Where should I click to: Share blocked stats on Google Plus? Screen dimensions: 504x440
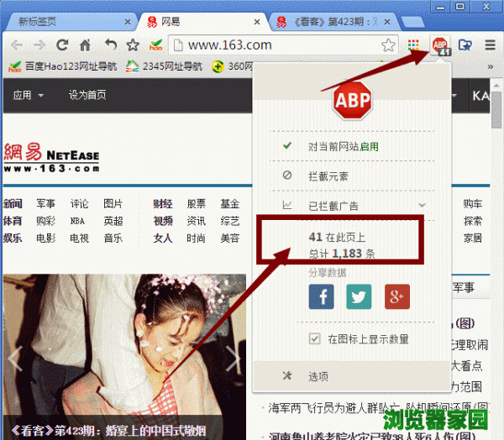click(x=396, y=296)
